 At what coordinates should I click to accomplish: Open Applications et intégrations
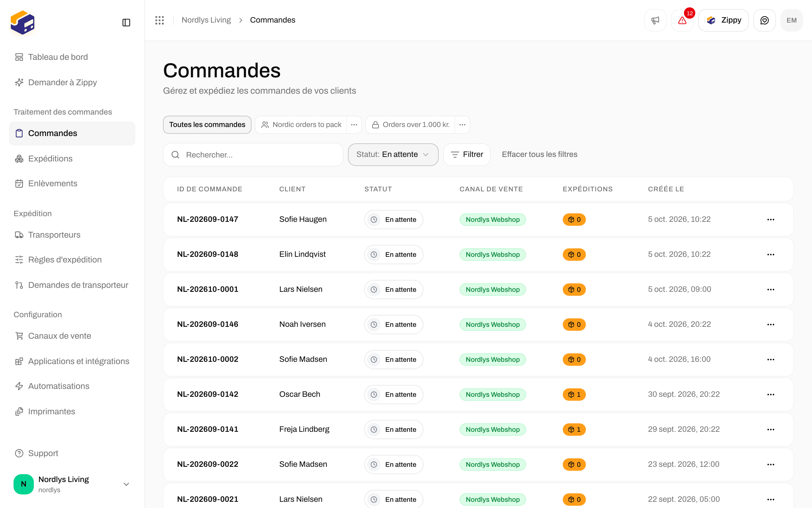(72, 361)
